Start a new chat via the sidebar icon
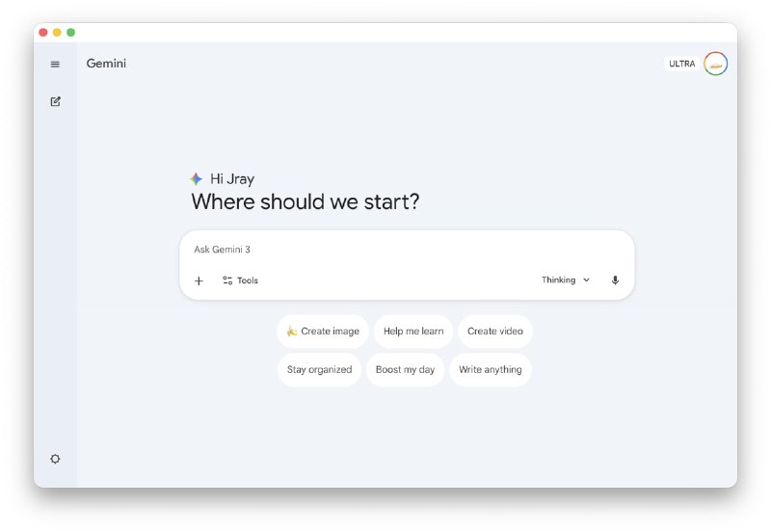The height and width of the screenshot is (532, 771). (x=55, y=101)
